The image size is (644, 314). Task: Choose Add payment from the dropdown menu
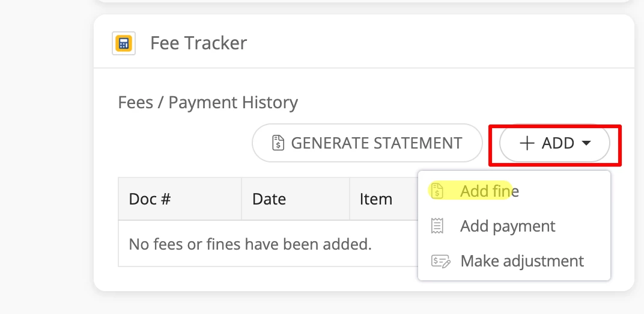point(508,226)
